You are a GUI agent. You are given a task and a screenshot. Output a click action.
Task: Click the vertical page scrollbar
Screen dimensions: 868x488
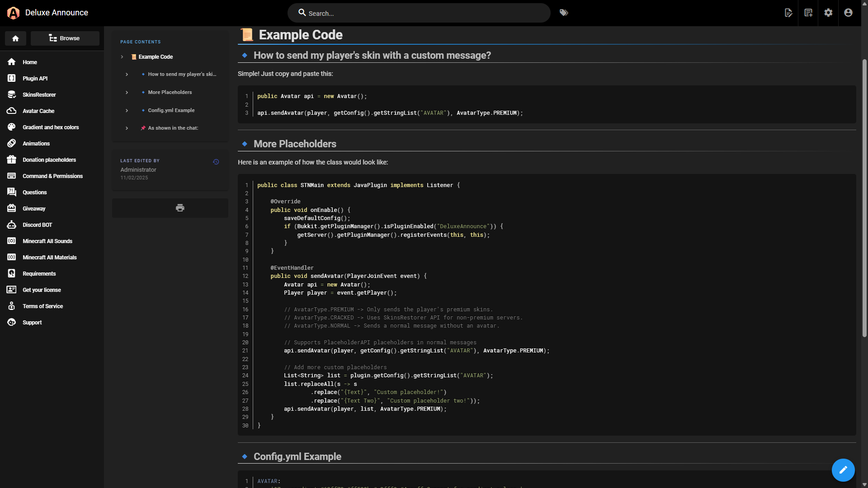pyautogui.click(x=864, y=199)
